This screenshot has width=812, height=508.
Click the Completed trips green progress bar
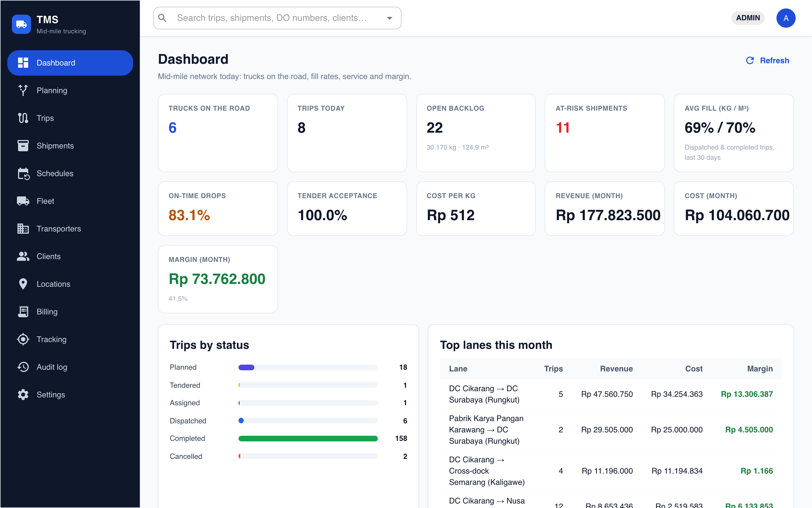pos(308,439)
